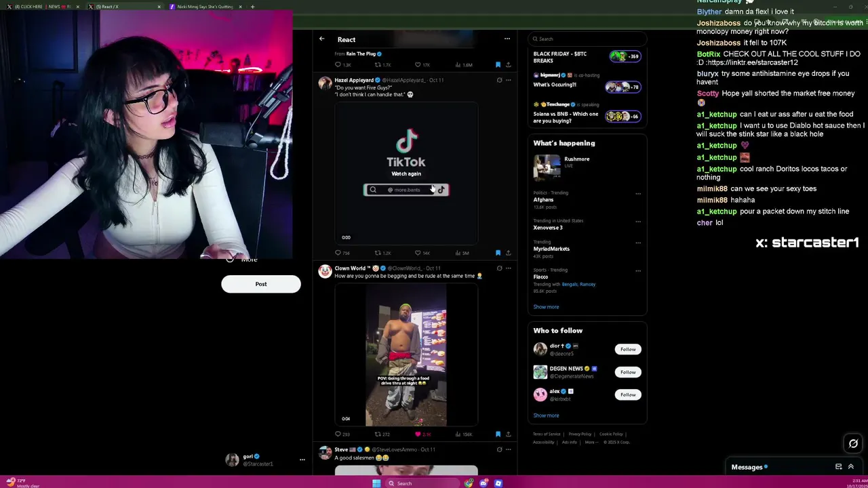
Task: Open Terms of Service footer link
Action: click(547, 434)
